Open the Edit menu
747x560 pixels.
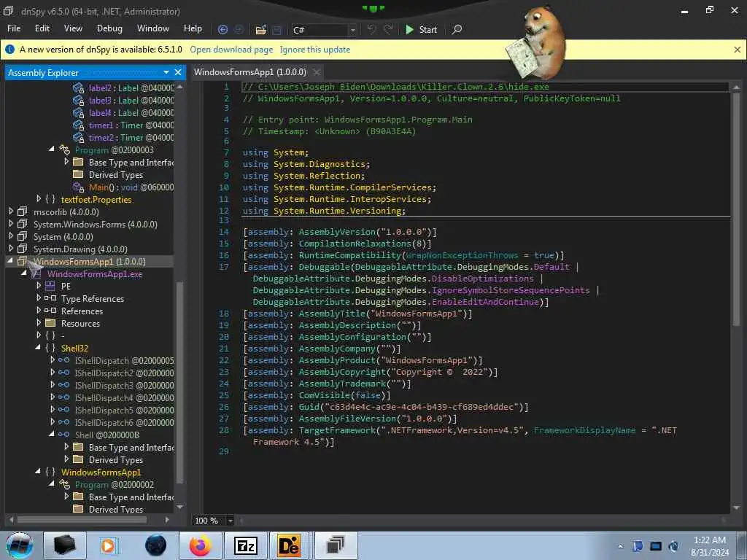click(x=42, y=28)
